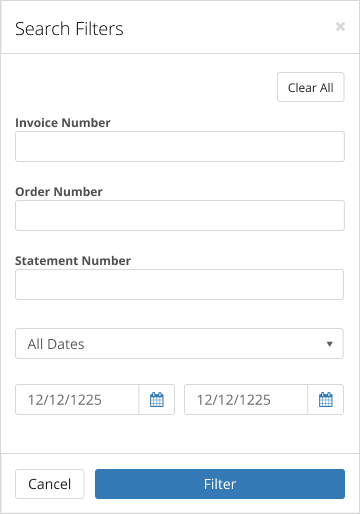Click the Statement Number label

tap(73, 261)
